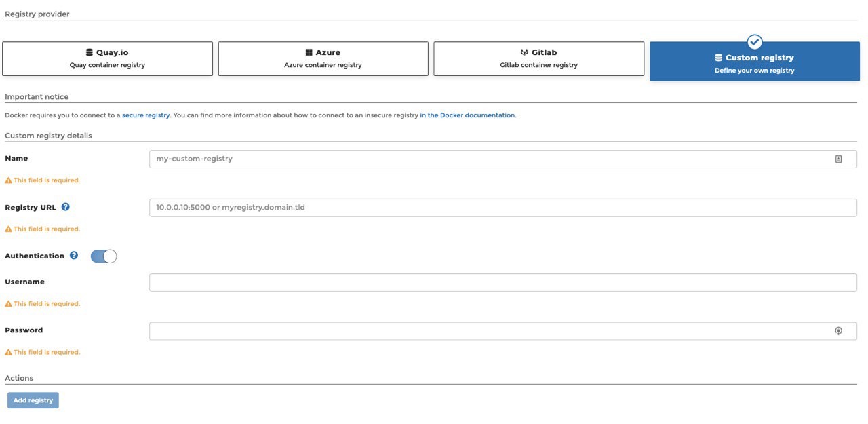The width and height of the screenshot is (868, 424).
Task: Choose the Gitlab container registry card
Action: point(539,59)
